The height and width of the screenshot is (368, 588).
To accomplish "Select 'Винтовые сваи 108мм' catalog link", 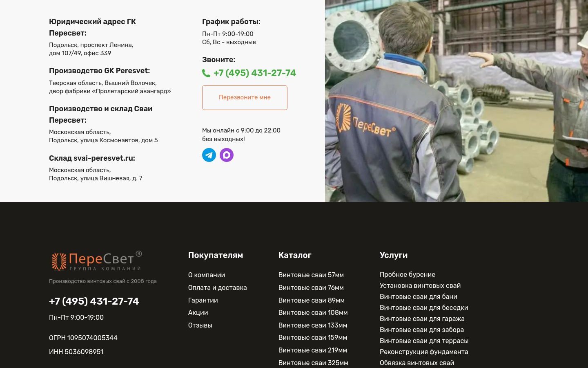I will coord(313,313).
